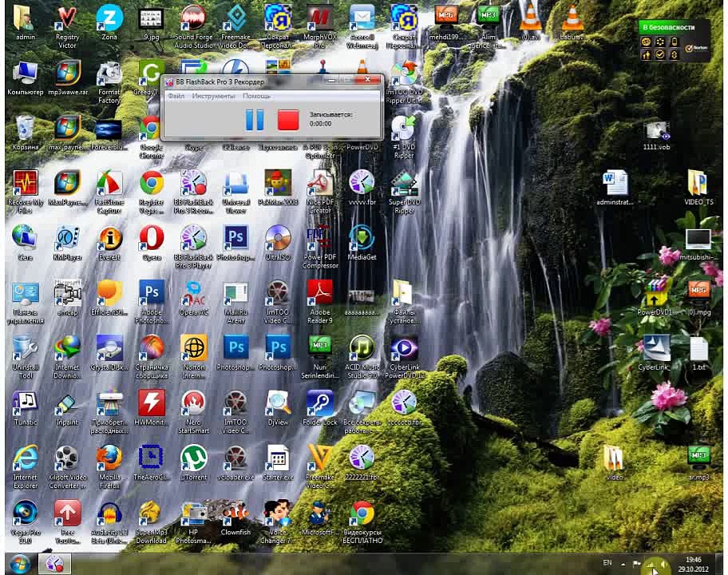The height and width of the screenshot is (575, 728).
Task: Click the EN language indicator
Action: click(x=607, y=563)
